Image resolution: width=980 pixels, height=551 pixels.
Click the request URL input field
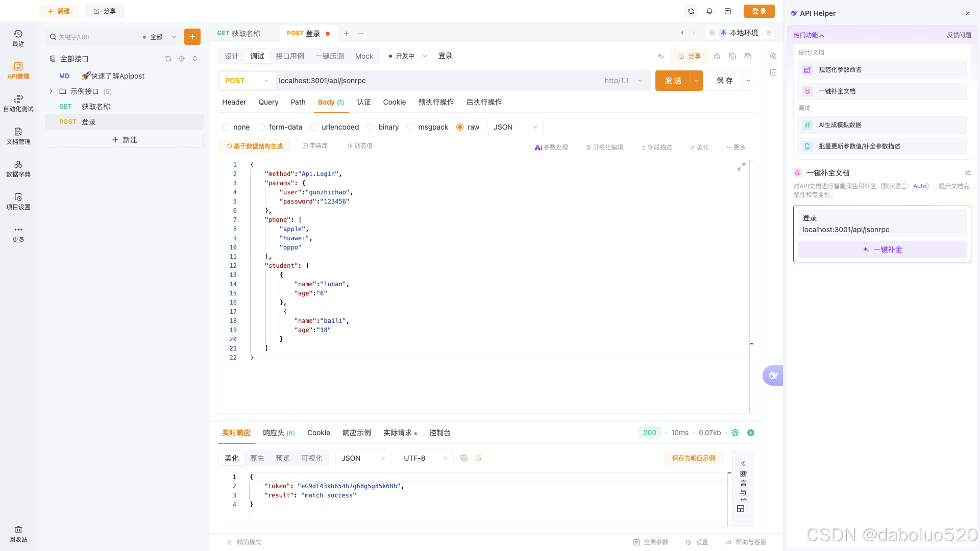[x=434, y=81]
